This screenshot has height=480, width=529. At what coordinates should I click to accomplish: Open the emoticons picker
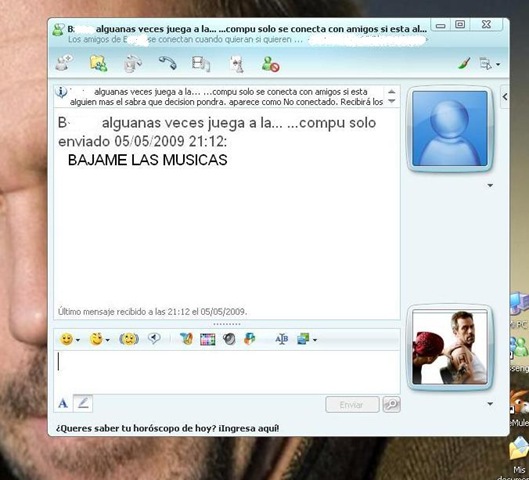(66, 339)
